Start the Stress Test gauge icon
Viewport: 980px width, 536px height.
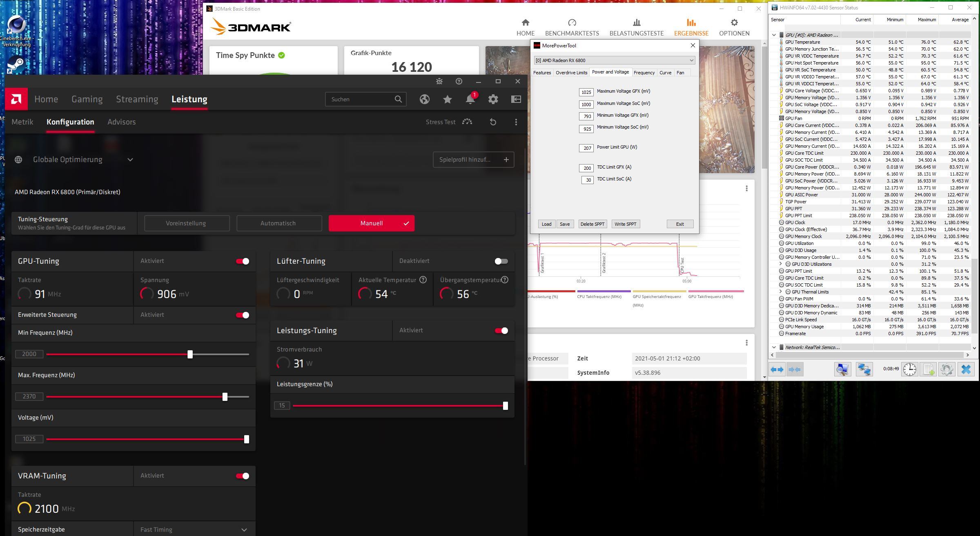(x=467, y=122)
